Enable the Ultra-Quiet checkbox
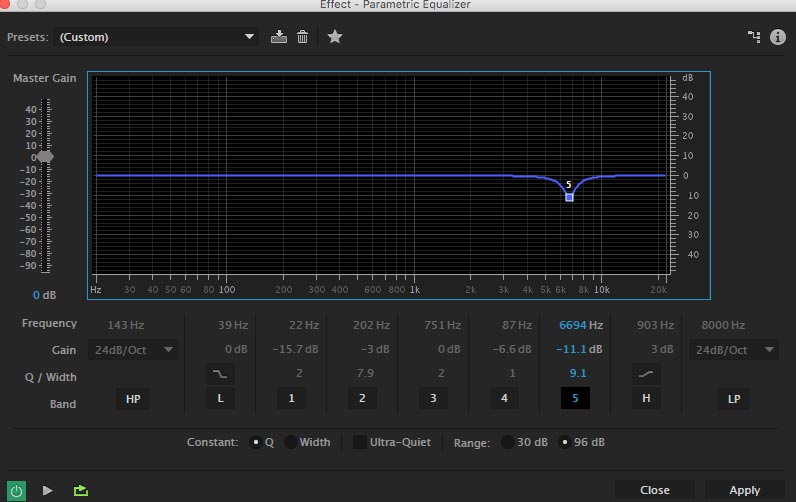This screenshot has width=796, height=502. (360, 442)
